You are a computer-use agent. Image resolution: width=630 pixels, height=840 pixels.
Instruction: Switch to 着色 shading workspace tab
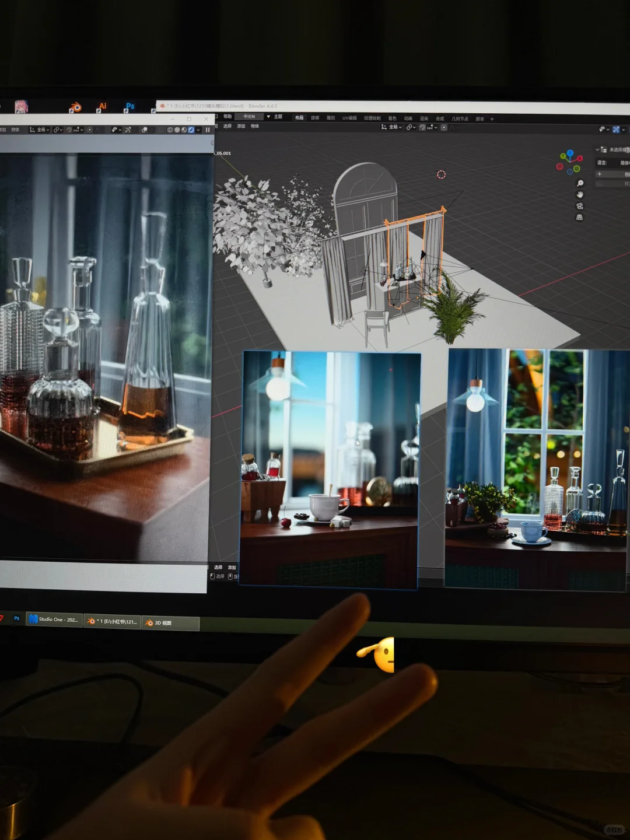pos(393,118)
